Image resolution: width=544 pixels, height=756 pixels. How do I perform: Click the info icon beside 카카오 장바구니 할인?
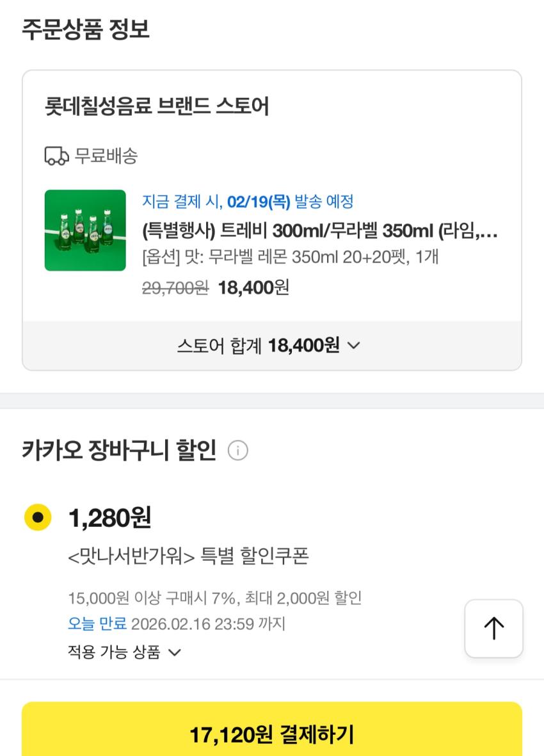[x=237, y=451]
